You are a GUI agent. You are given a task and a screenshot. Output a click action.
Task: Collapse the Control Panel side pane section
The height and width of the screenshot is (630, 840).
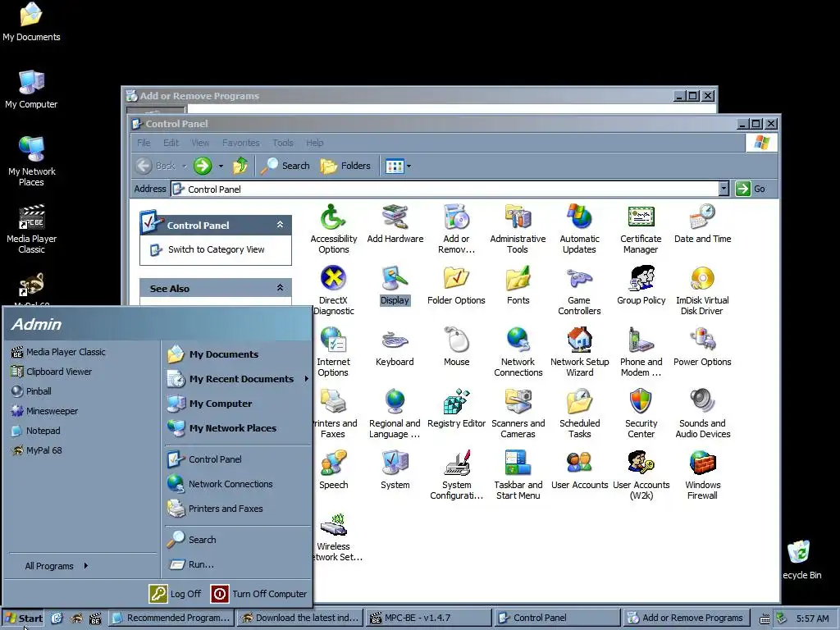pyautogui.click(x=280, y=225)
